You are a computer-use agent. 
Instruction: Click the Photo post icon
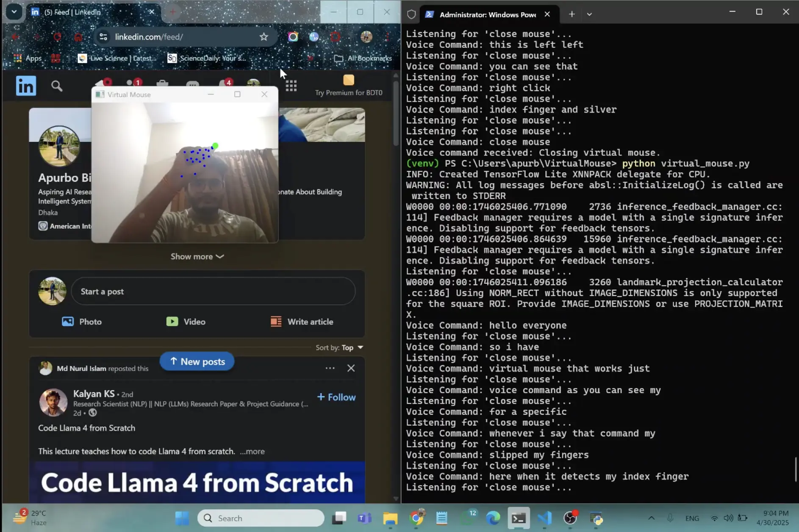68,321
